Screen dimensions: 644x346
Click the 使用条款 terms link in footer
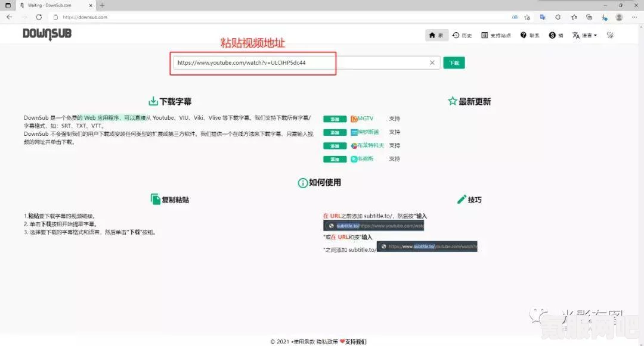click(304, 341)
